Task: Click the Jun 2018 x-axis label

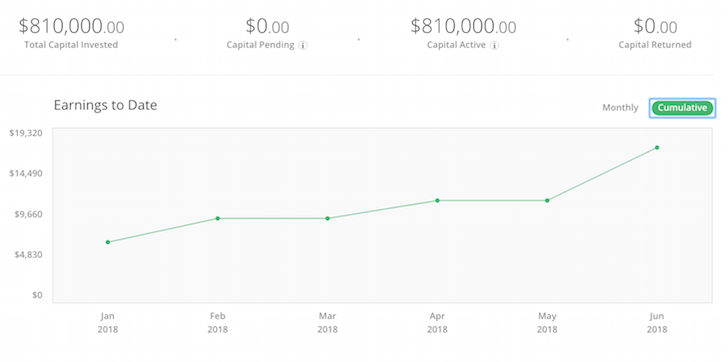Action: pyautogui.click(x=657, y=323)
